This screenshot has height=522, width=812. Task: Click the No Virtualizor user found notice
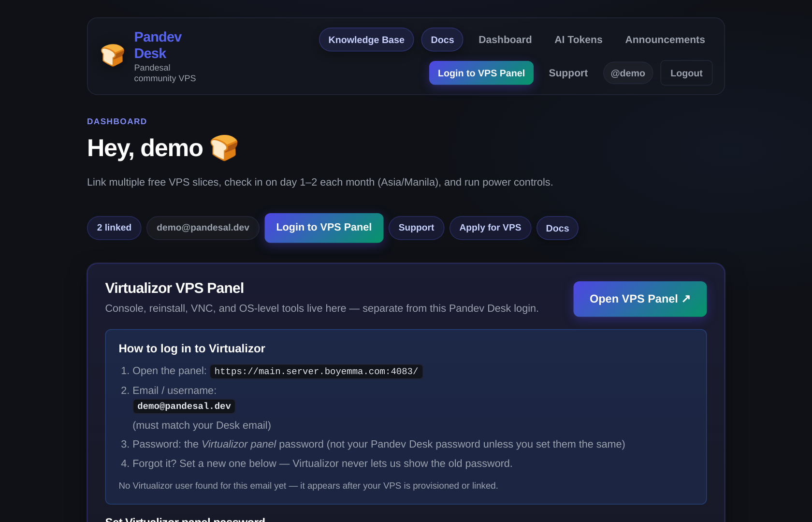[x=308, y=485]
